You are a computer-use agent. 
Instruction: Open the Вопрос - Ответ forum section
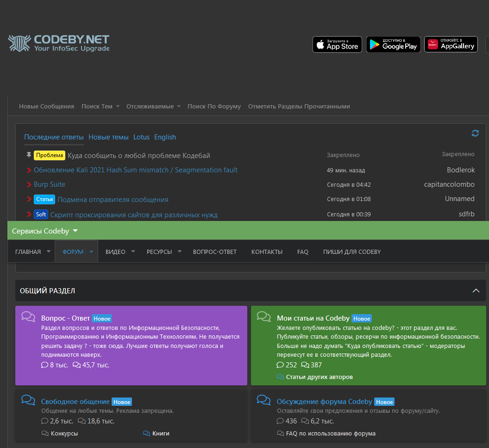point(65,318)
